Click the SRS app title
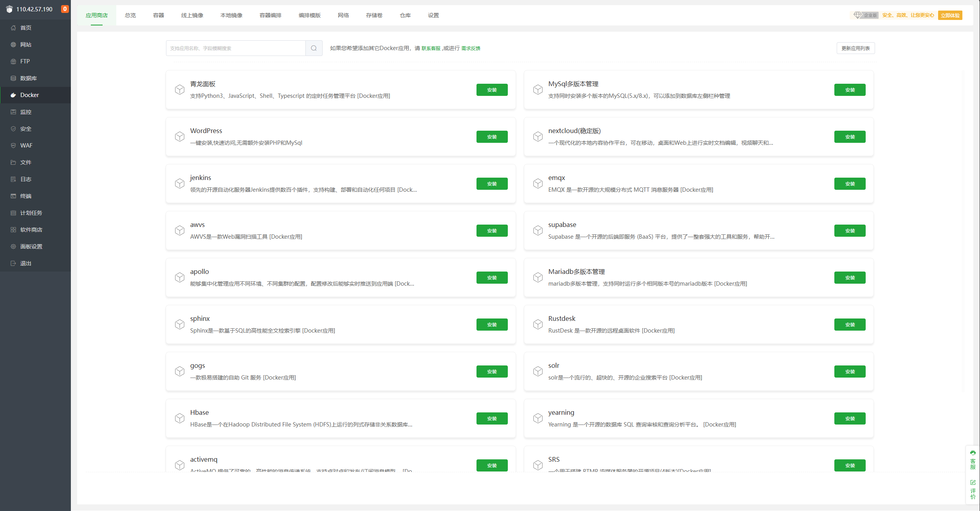Screen dimensions: 980x511 (x=554, y=459)
